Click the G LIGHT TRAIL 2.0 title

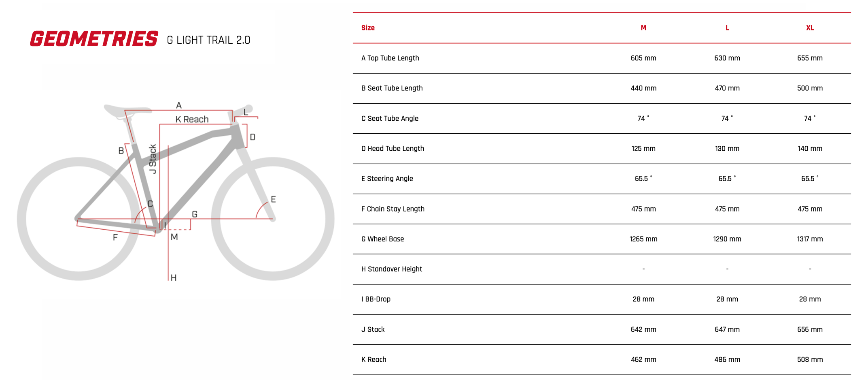(x=208, y=40)
